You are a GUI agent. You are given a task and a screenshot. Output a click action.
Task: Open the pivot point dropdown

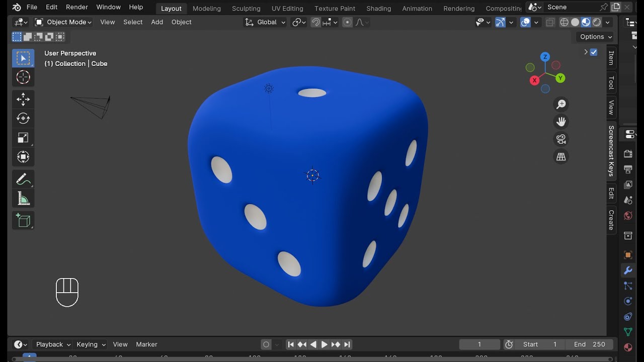(x=299, y=22)
